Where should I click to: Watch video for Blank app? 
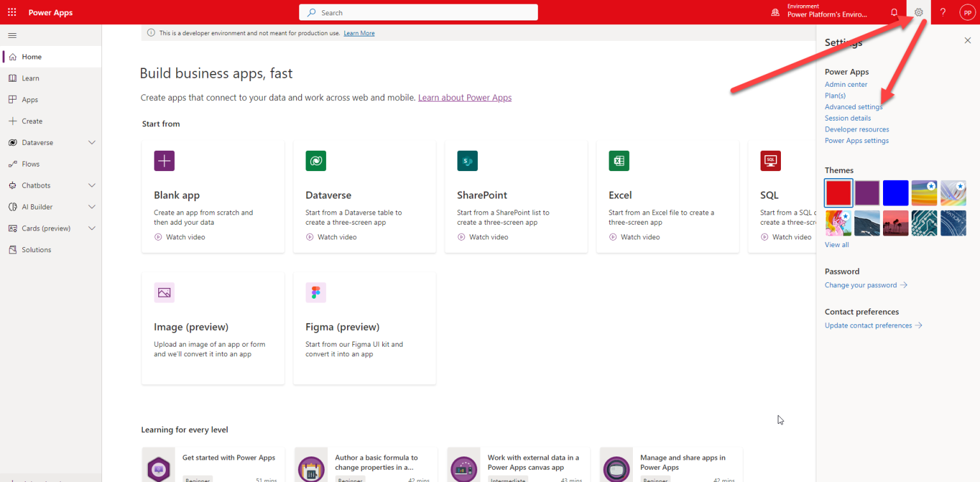pos(179,237)
